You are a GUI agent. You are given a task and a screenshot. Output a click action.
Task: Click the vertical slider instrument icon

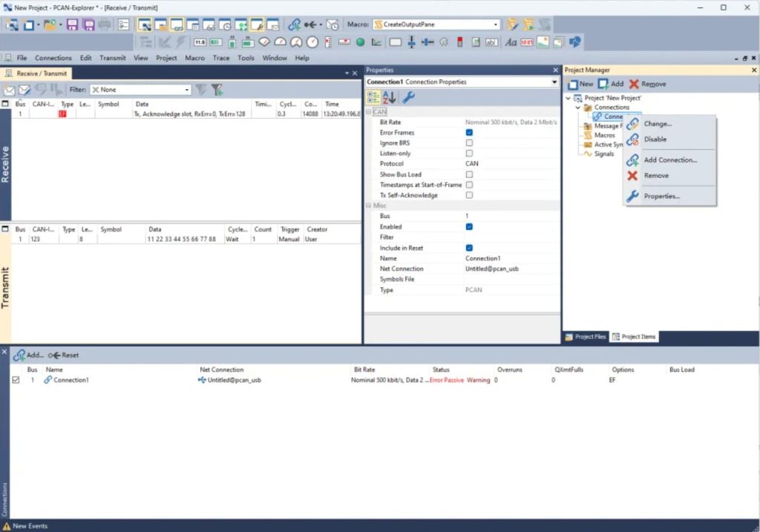pos(411,42)
